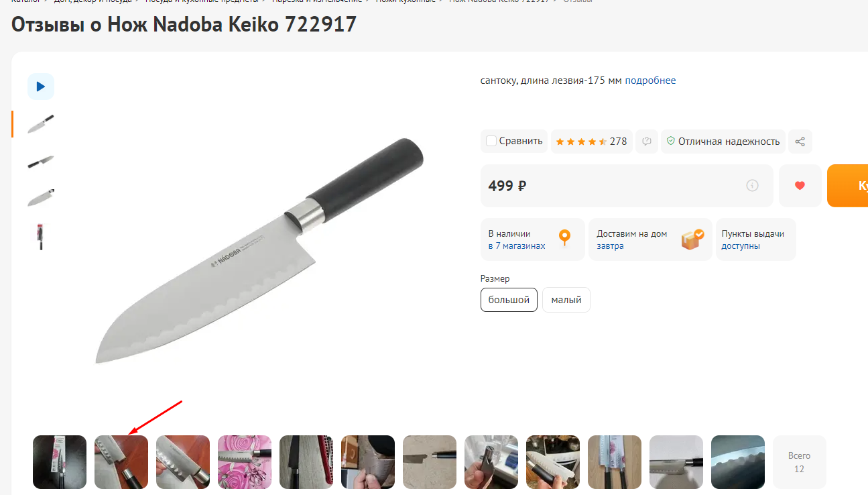Open the подробнее link
868x495 pixels.
pos(650,80)
